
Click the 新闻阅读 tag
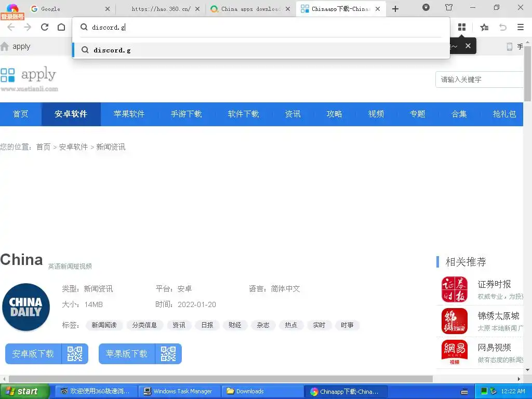pos(104,325)
